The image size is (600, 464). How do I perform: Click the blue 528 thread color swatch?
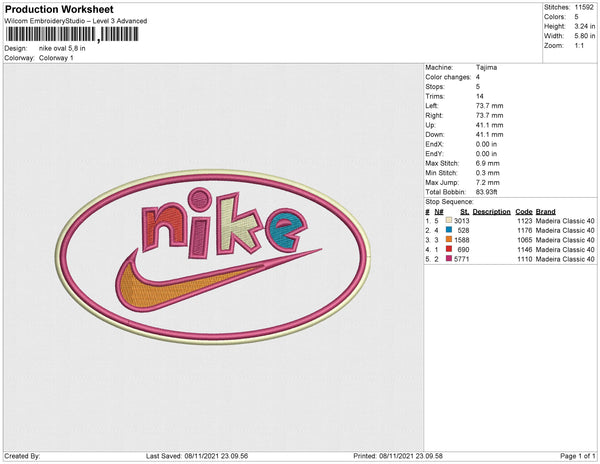(449, 230)
